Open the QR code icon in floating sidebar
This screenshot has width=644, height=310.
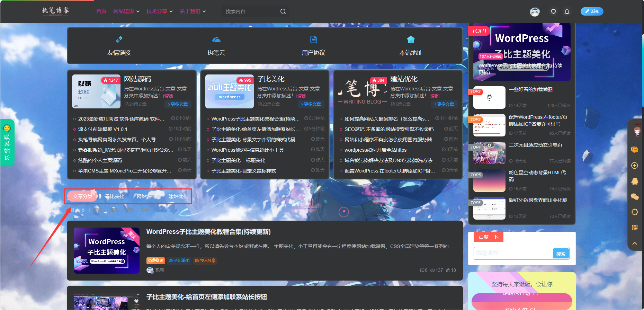coord(635,228)
